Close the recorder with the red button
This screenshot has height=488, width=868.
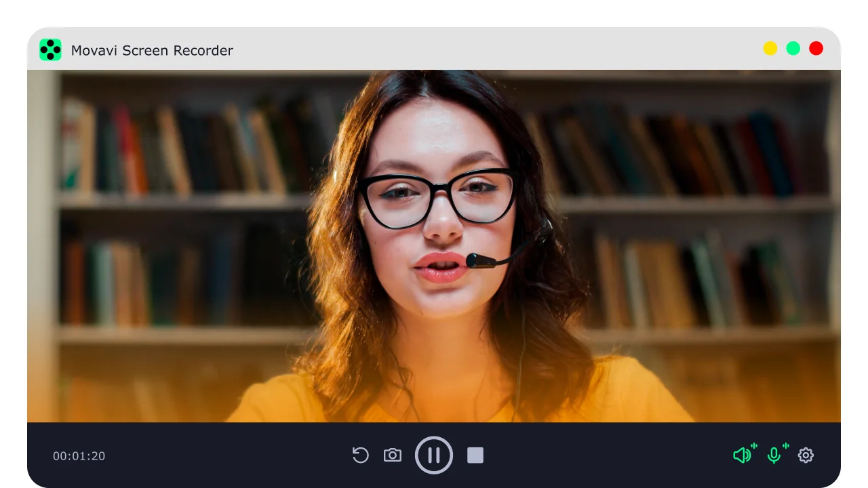point(816,48)
